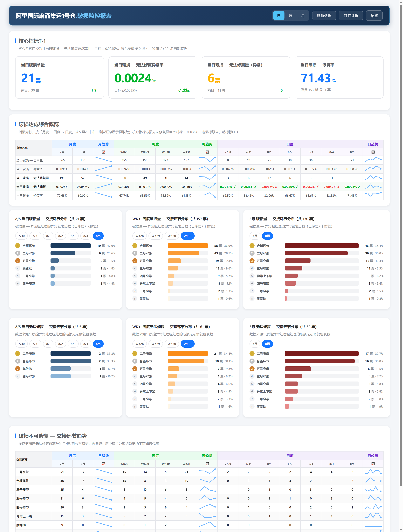Switch to the 月 view in the header

tap(303, 16)
